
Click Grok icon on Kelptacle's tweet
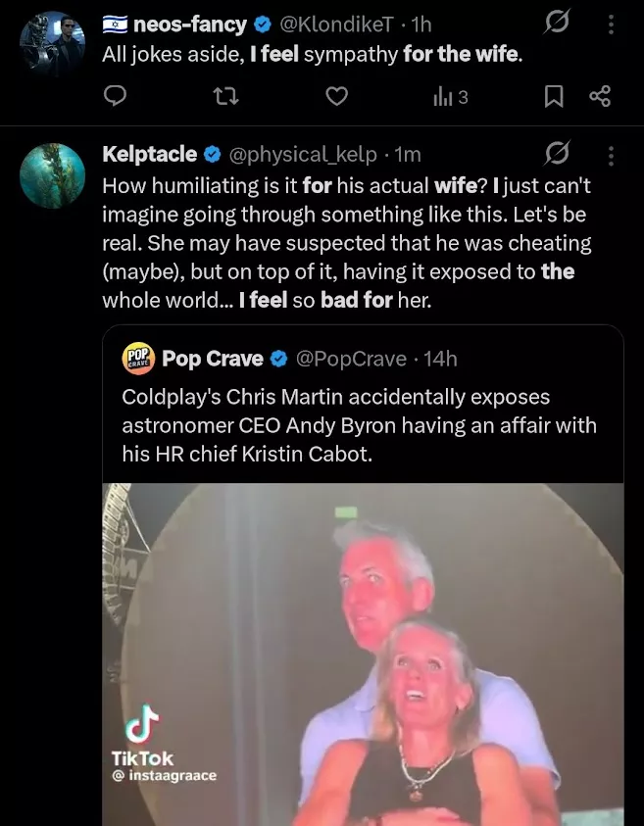click(x=557, y=154)
